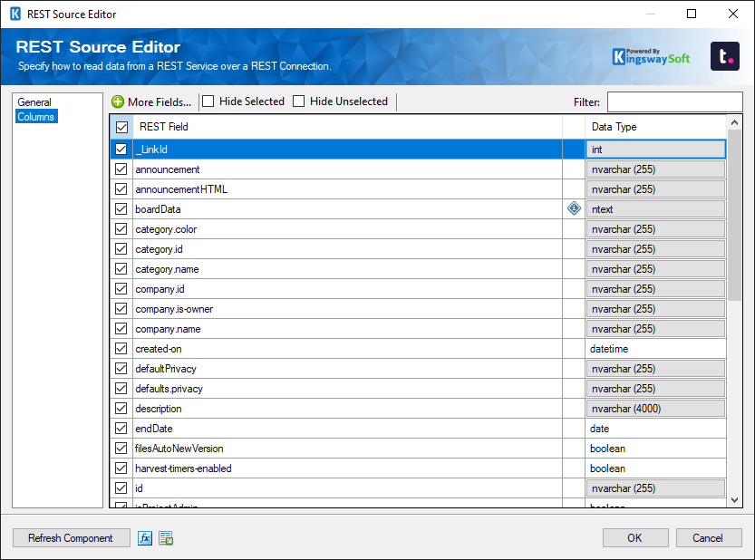The width and height of the screenshot is (755, 560).
Task: Maximize the REST Source Editor window
Action: [692, 14]
